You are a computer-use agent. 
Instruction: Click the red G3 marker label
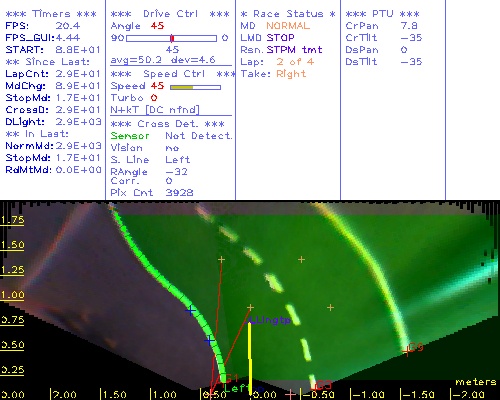[x=322, y=385]
